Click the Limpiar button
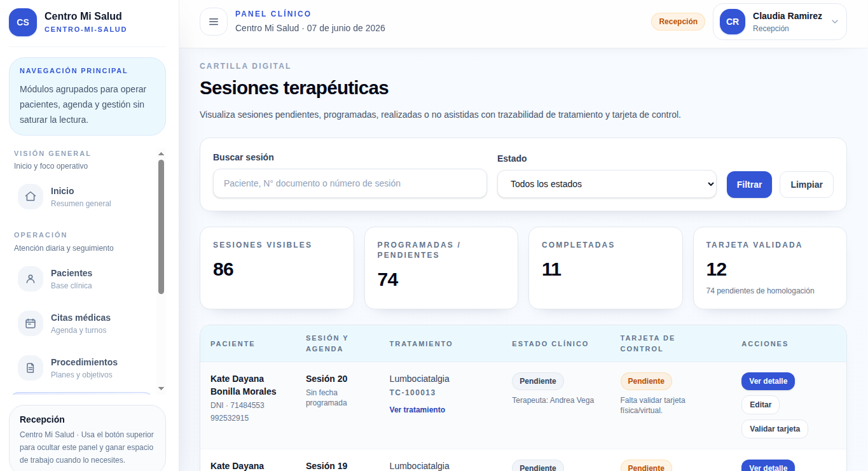 (x=806, y=185)
